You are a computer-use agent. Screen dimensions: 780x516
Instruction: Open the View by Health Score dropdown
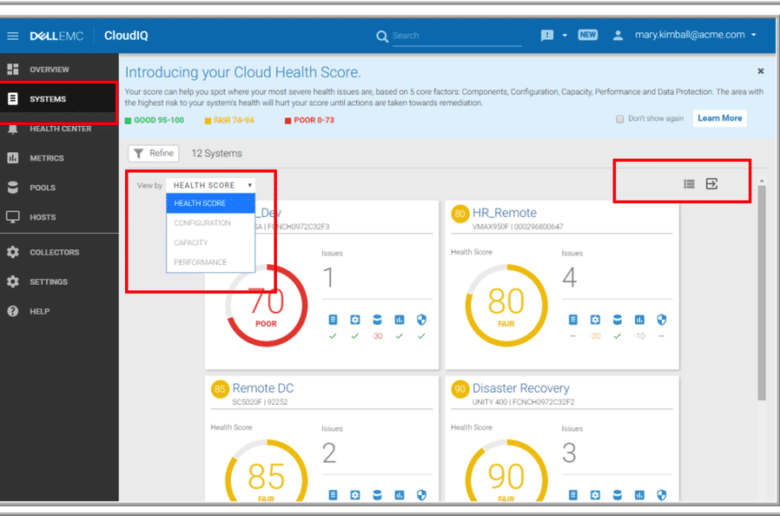211,185
